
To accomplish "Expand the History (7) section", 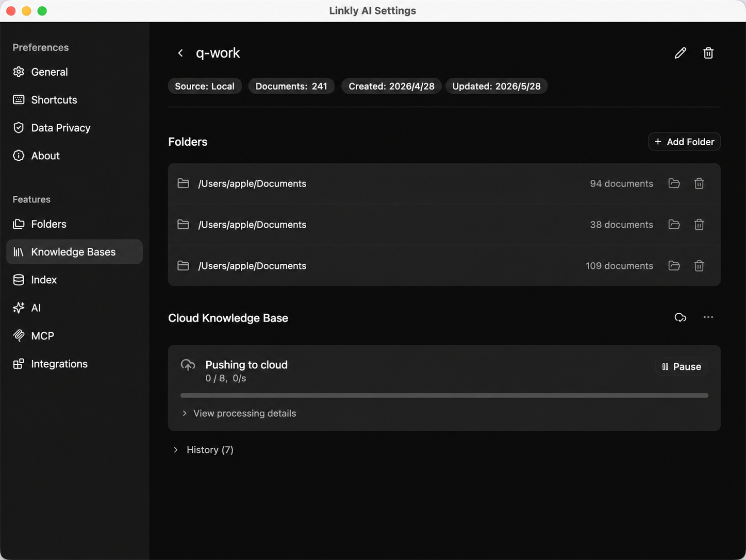I will tap(204, 450).
